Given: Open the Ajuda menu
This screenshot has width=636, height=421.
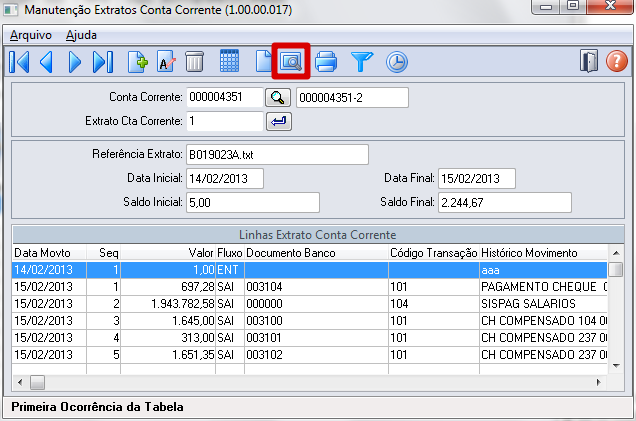Looking at the screenshot, I should coord(81,35).
